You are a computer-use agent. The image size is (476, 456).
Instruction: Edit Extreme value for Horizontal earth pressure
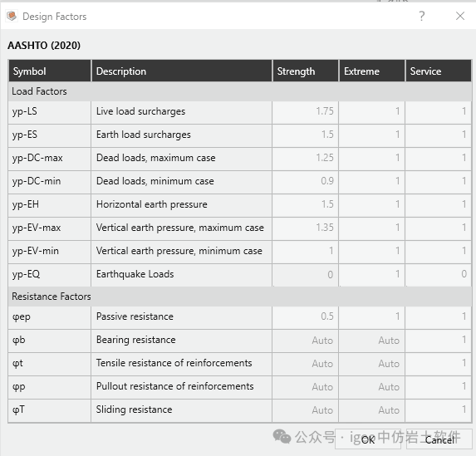372,204
